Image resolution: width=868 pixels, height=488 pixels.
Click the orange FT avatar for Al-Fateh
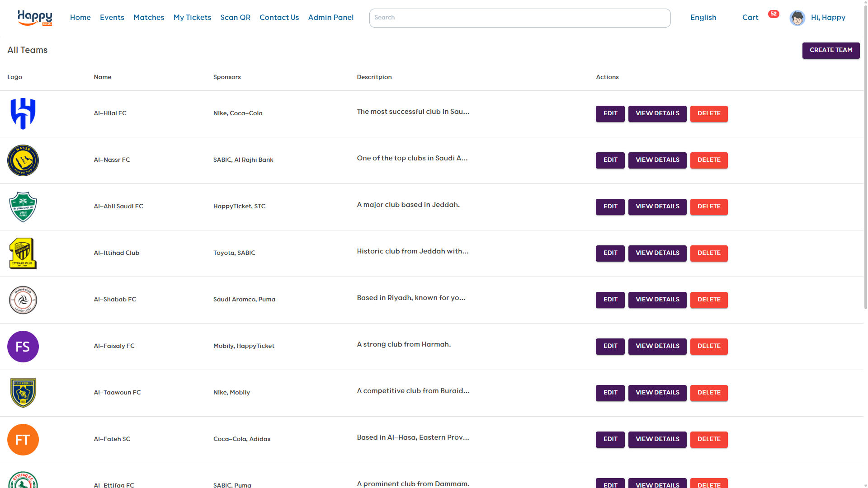point(23,440)
